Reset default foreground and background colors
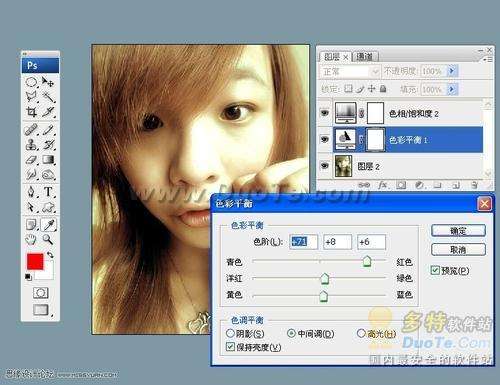 pyautogui.click(x=28, y=277)
